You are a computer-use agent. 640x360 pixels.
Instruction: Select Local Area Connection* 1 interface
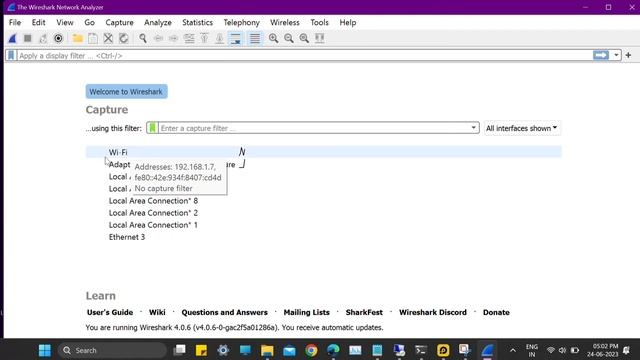pos(153,225)
